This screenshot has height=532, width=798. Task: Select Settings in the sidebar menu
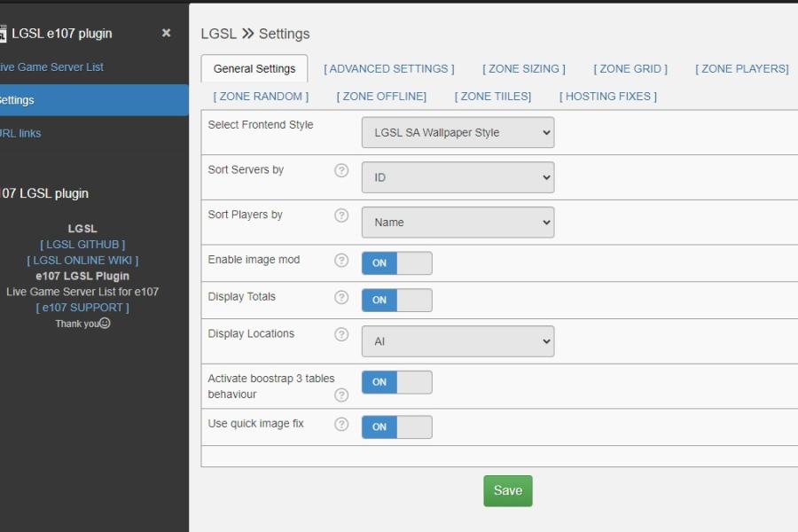pos(94,100)
